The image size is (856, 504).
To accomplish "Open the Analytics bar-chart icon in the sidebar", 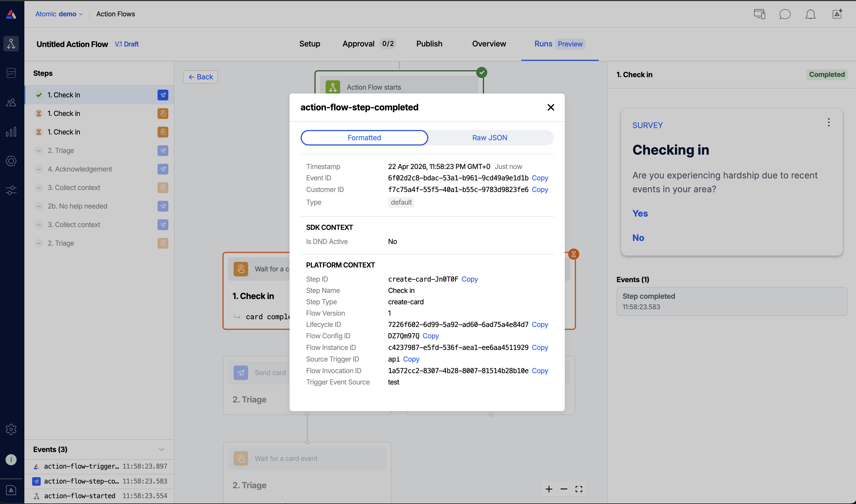I will tap(11, 132).
